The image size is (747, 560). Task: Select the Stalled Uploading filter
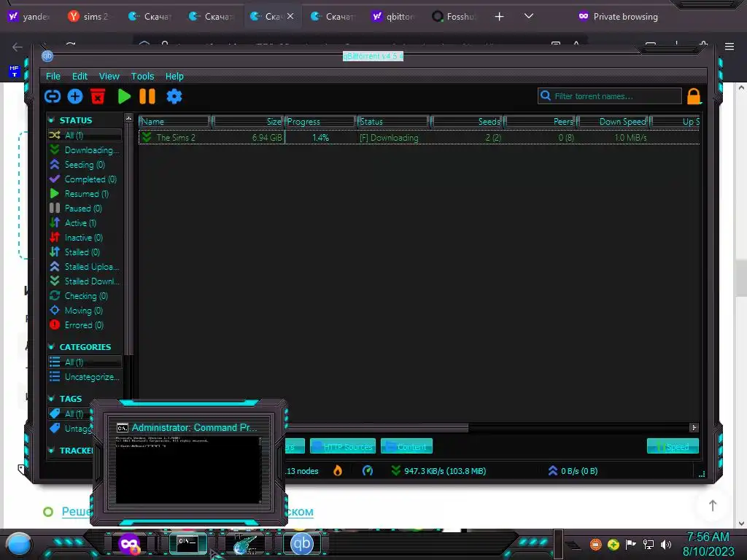[85, 267]
